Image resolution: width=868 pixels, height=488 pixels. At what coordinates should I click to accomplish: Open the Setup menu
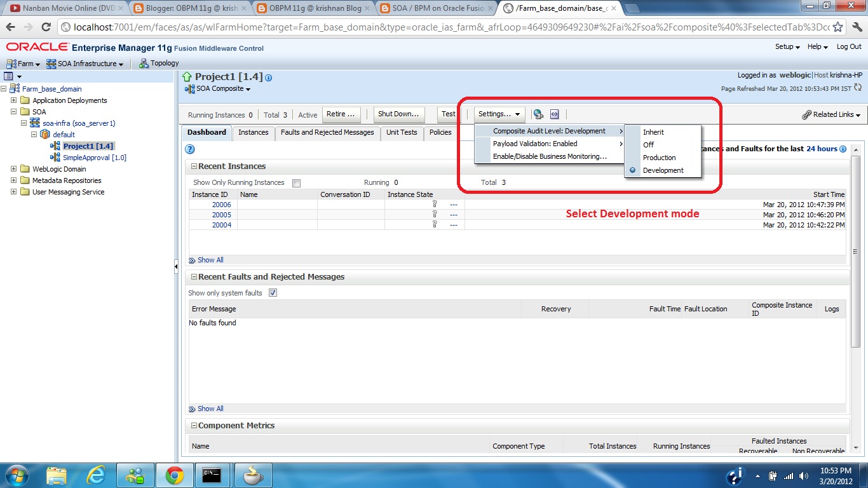787,46
